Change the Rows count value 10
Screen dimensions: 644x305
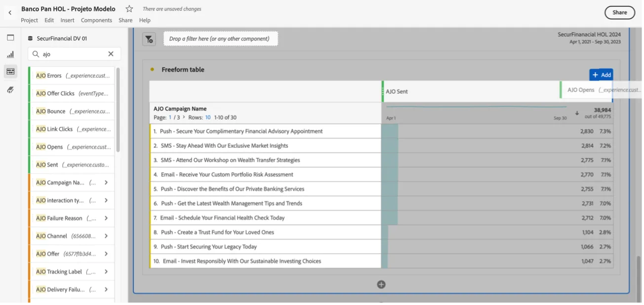point(208,118)
